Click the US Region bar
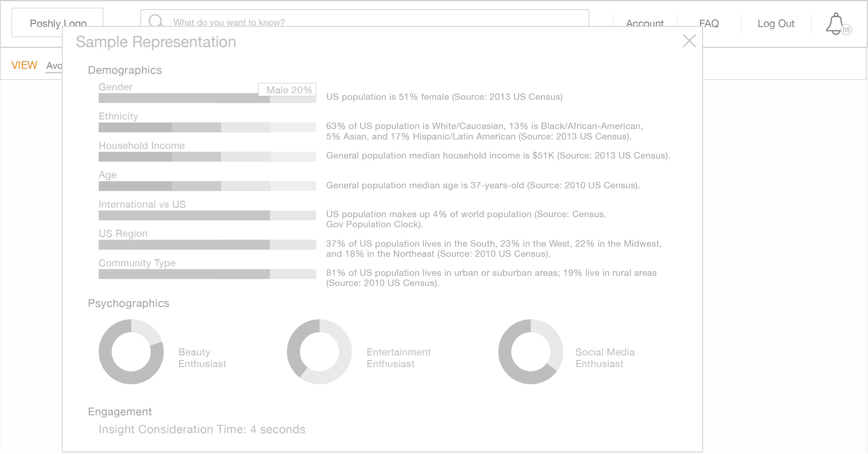 (207, 245)
